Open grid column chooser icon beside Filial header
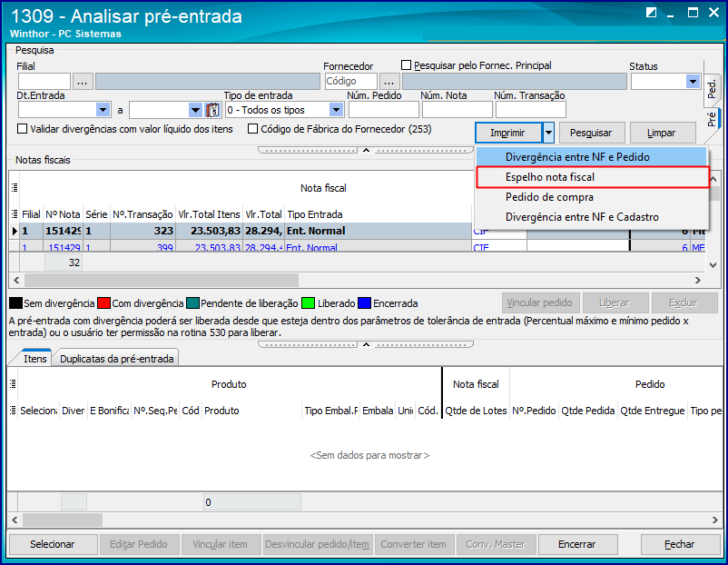The width and height of the screenshot is (728, 565). click(15, 214)
